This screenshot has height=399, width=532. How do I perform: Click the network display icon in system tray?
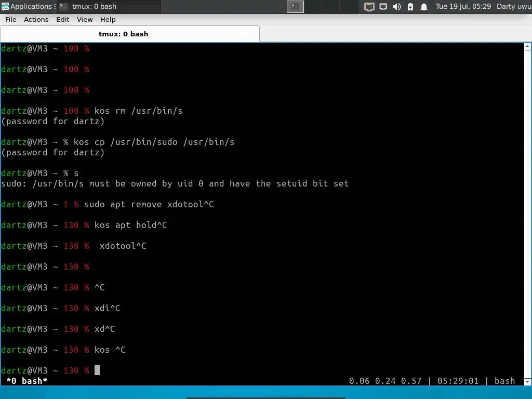click(369, 7)
